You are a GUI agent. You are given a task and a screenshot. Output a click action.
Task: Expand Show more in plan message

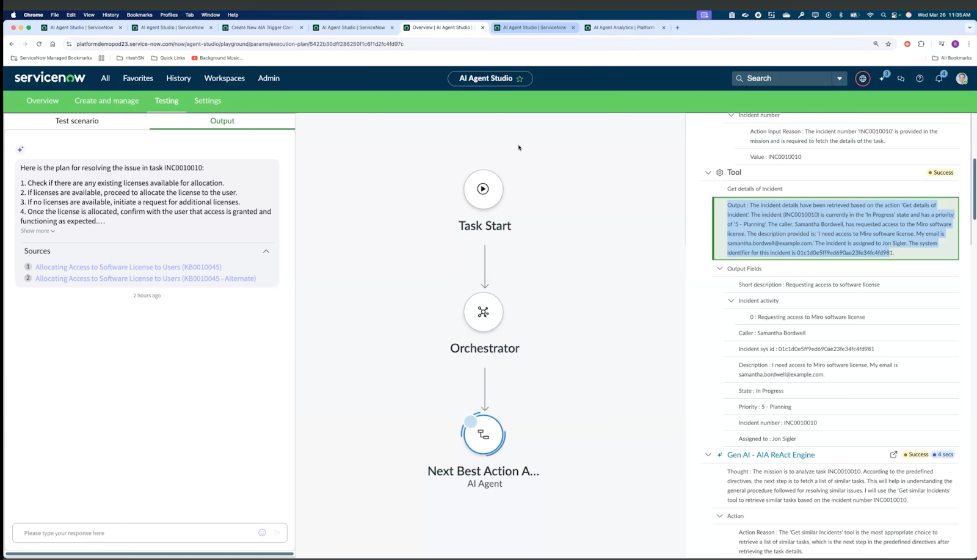pos(38,231)
